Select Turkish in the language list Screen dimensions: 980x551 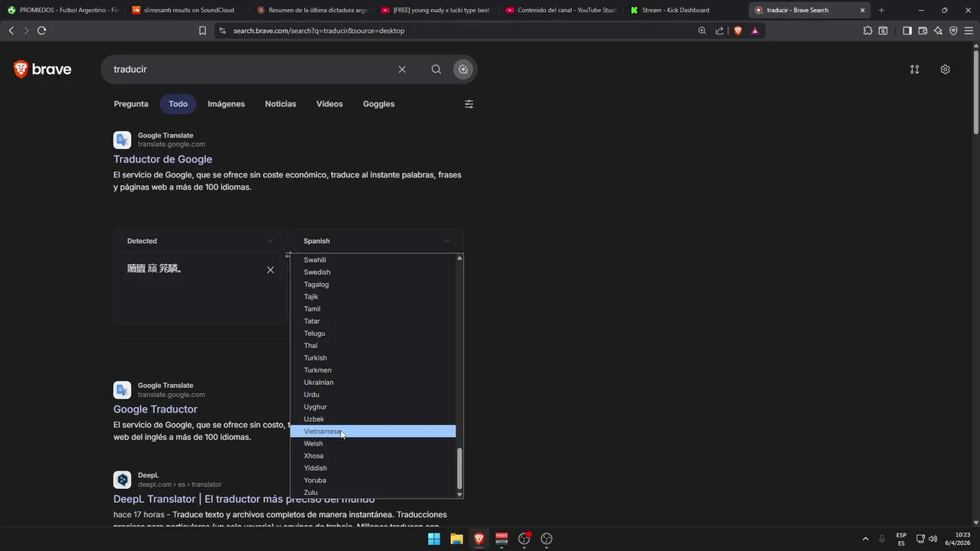point(373,358)
